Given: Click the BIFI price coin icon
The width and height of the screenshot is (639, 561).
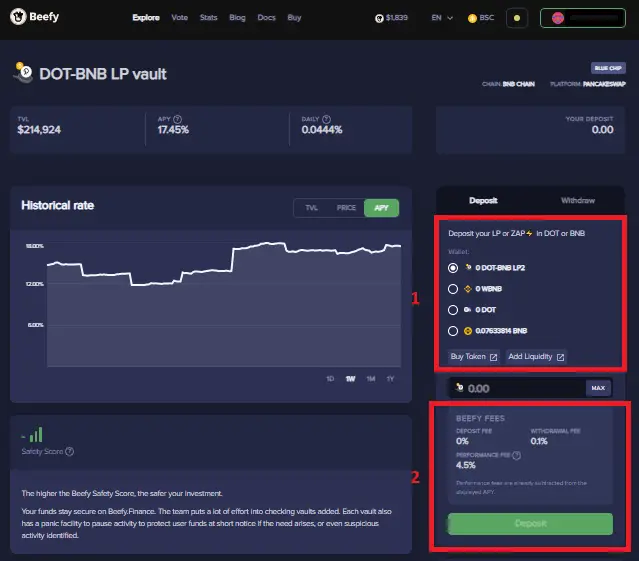Looking at the screenshot, I should (379, 18).
